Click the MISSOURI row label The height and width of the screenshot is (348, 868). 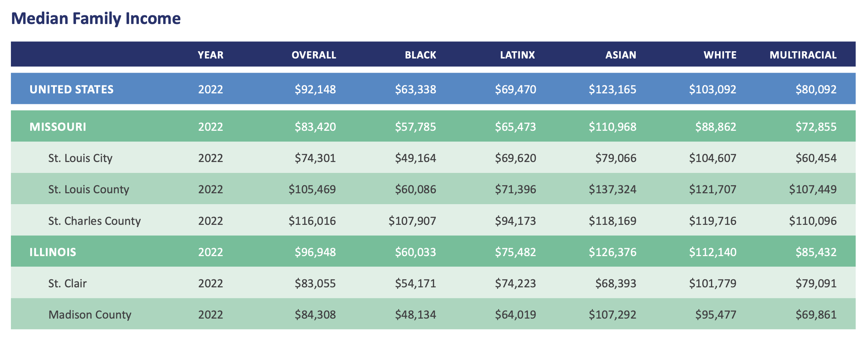point(58,127)
